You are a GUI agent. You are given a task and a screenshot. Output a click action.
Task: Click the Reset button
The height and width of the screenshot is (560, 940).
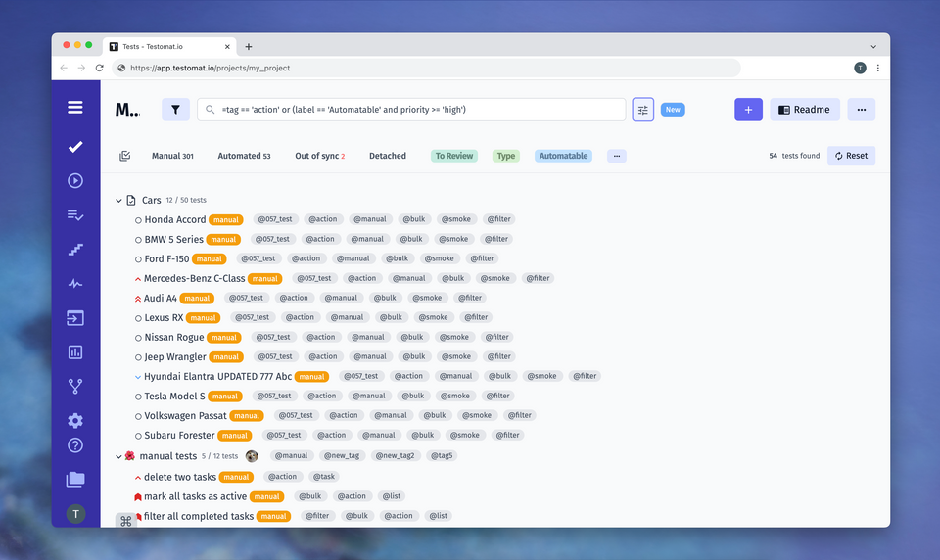click(851, 156)
